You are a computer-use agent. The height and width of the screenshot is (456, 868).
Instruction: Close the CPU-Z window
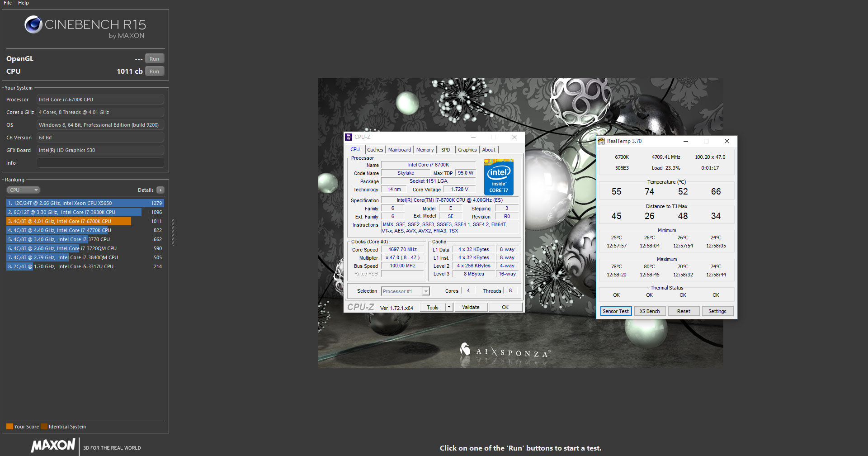(514, 137)
